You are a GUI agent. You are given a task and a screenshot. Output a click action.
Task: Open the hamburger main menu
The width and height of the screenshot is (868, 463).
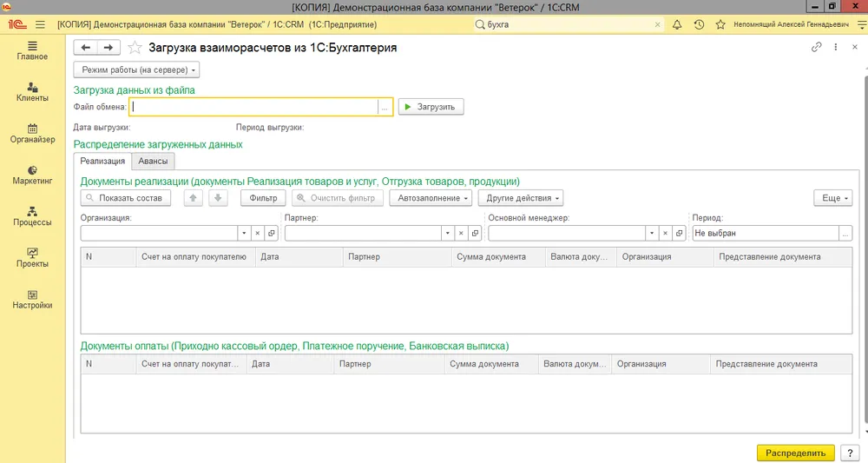click(40, 24)
